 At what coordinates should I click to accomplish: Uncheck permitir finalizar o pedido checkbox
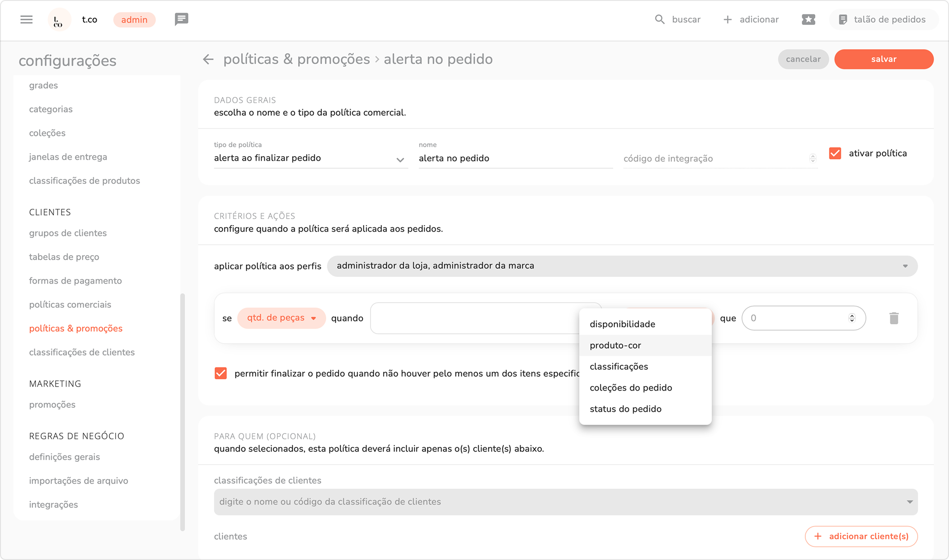(221, 373)
